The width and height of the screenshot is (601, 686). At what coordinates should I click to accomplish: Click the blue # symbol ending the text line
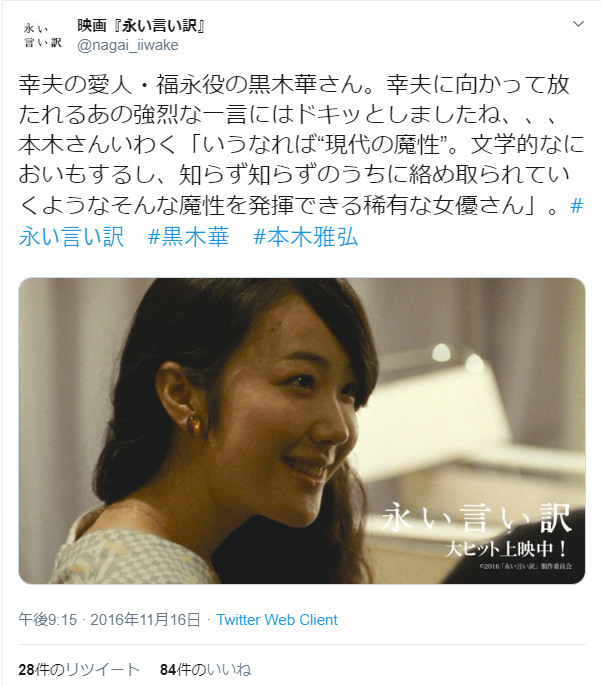click(x=577, y=206)
